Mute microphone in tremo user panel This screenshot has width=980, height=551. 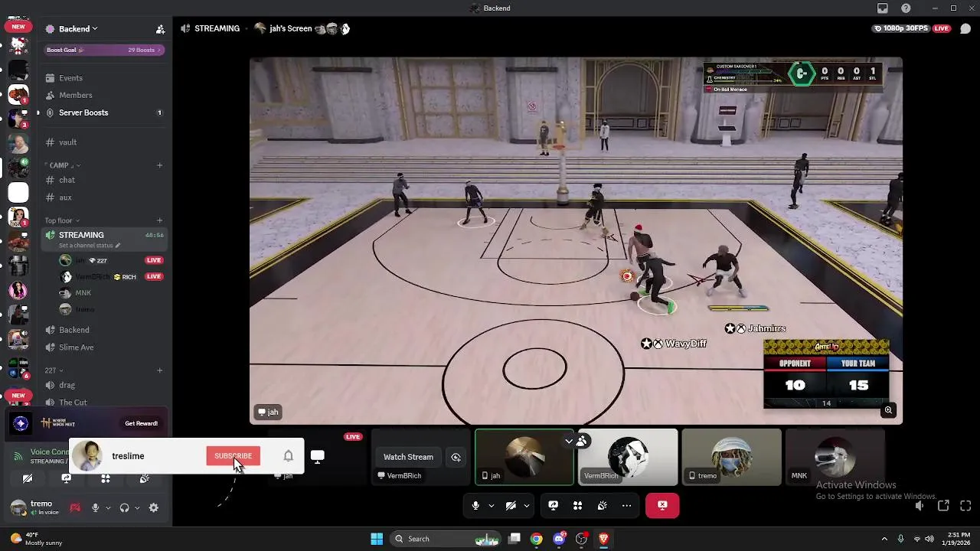click(x=96, y=507)
